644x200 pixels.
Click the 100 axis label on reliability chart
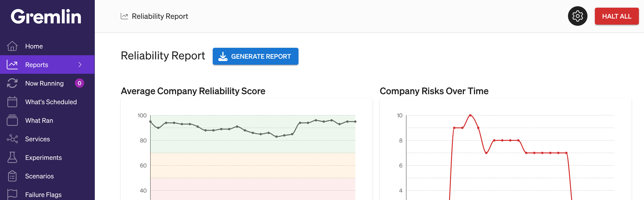[x=142, y=115]
